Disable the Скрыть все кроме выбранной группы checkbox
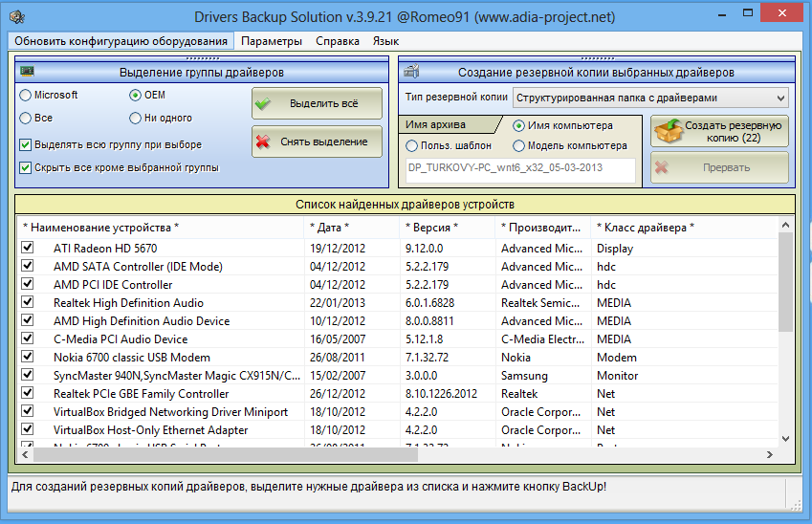This screenshot has width=812, height=524. pyautogui.click(x=26, y=167)
